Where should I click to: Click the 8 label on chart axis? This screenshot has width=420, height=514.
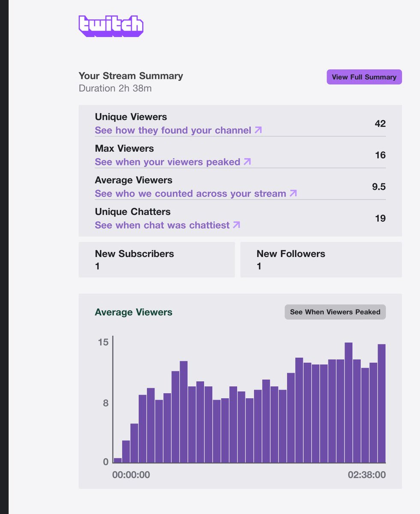pyautogui.click(x=105, y=403)
